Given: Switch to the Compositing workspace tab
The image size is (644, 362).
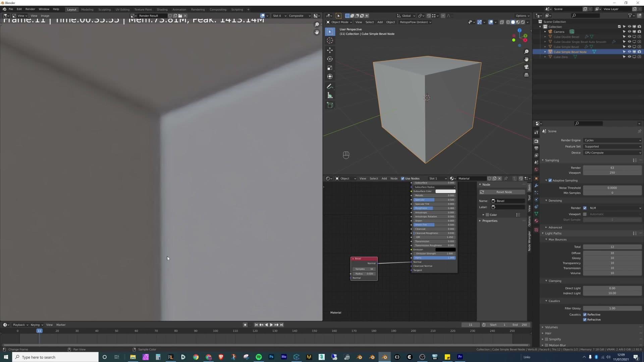Looking at the screenshot, I should click(x=218, y=10).
